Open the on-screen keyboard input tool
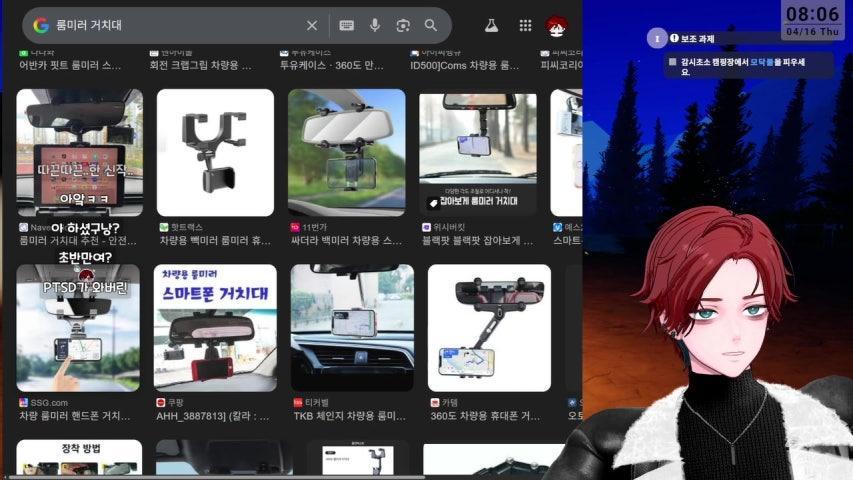This screenshot has width=853, height=480. click(347, 26)
